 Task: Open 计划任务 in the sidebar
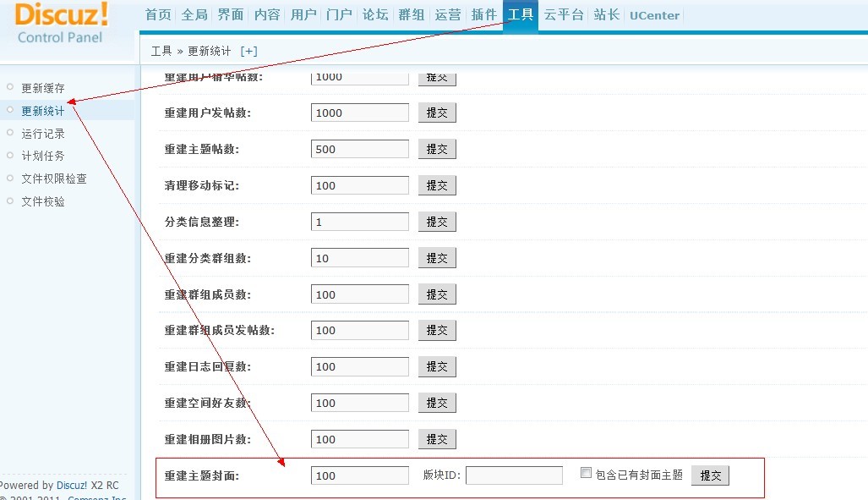(x=43, y=156)
